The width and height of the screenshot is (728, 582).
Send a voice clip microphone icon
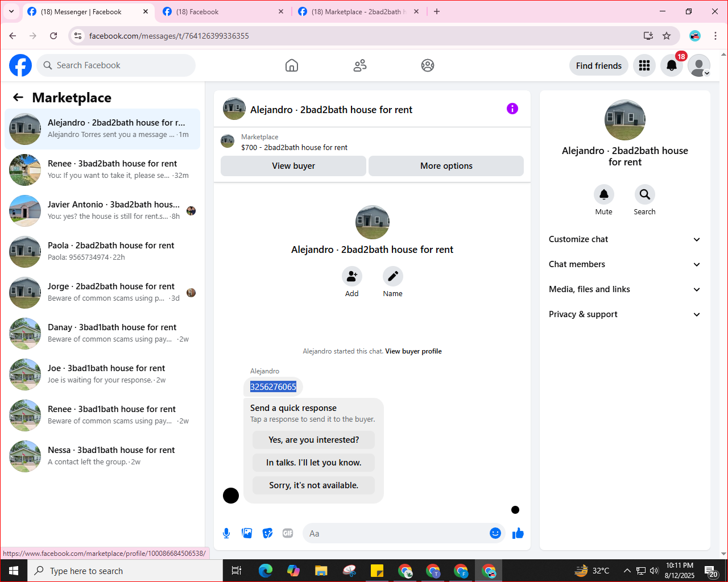[x=226, y=533]
